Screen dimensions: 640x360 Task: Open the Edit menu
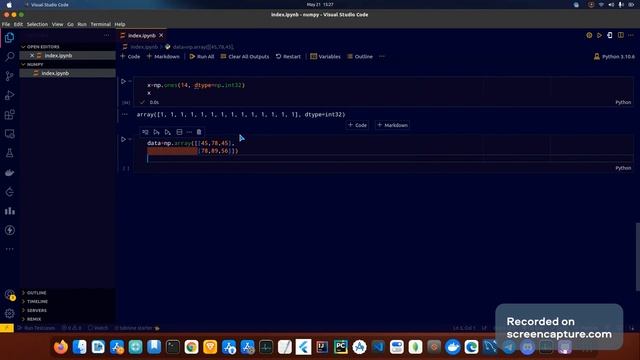[x=18, y=24]
